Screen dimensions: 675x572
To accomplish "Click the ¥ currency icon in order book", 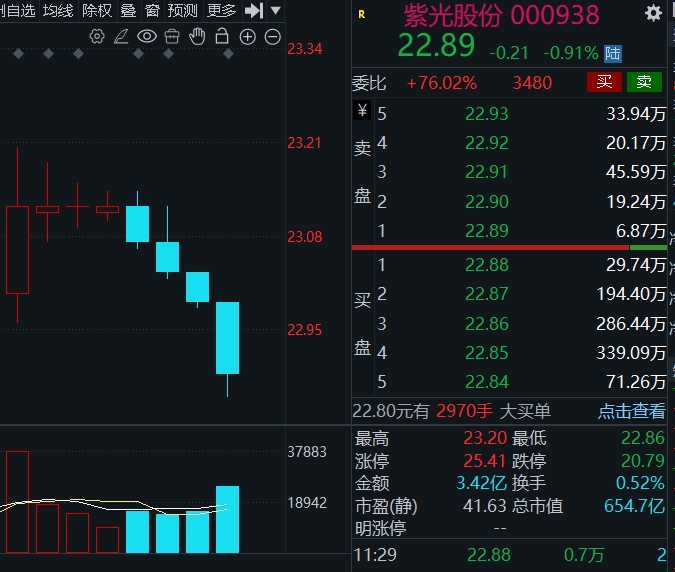I will pyautogui.click(x=362, y=110).
